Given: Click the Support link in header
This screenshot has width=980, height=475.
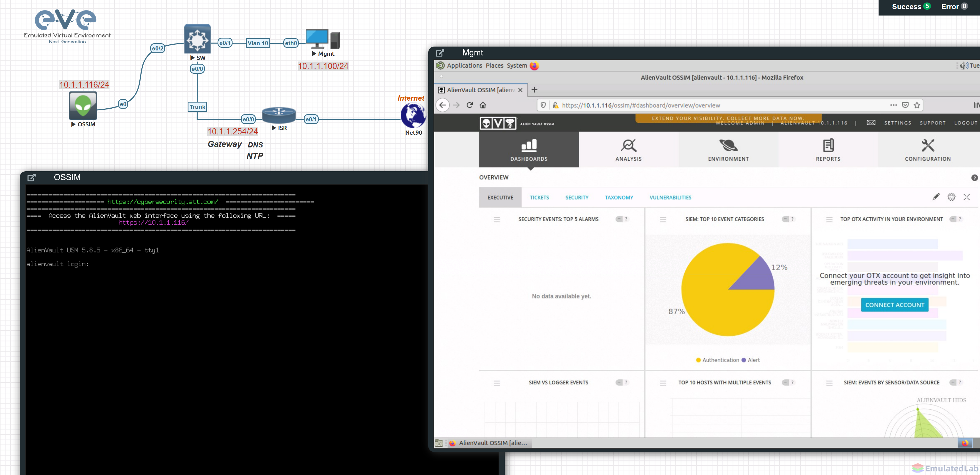Looking at the screenshot, I should pos(932,123).
